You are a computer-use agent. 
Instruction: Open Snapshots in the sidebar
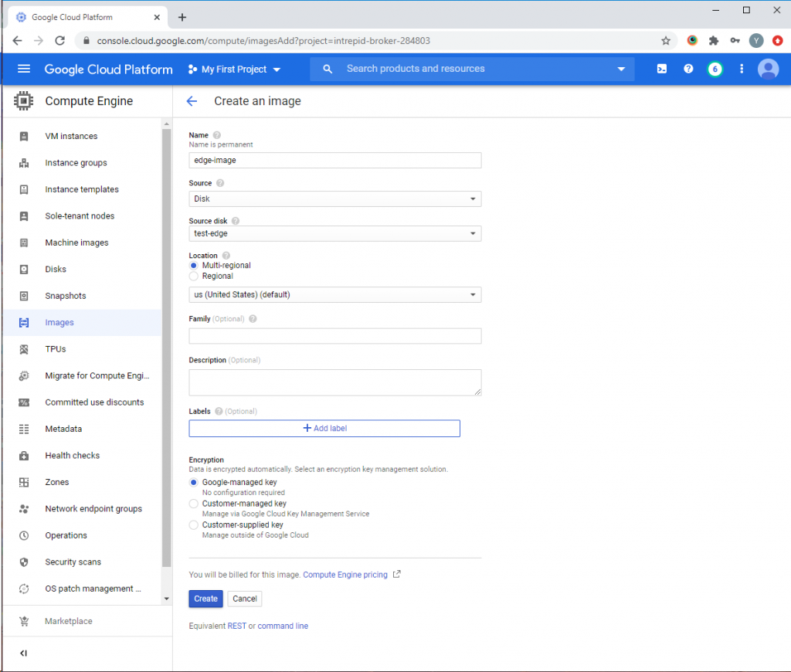(66, 296)
